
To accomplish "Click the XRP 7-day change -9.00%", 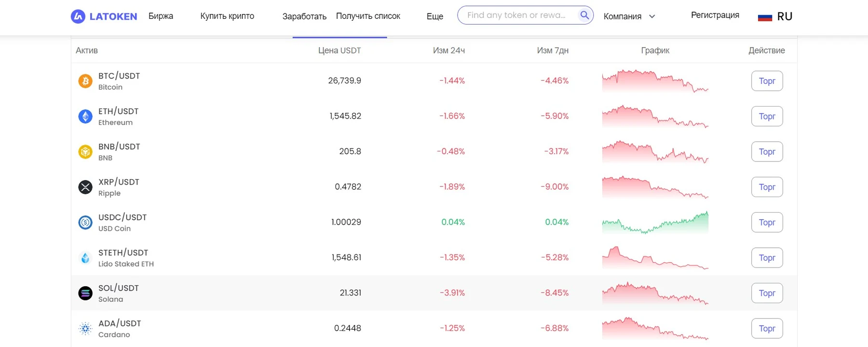I will (555, 187).
